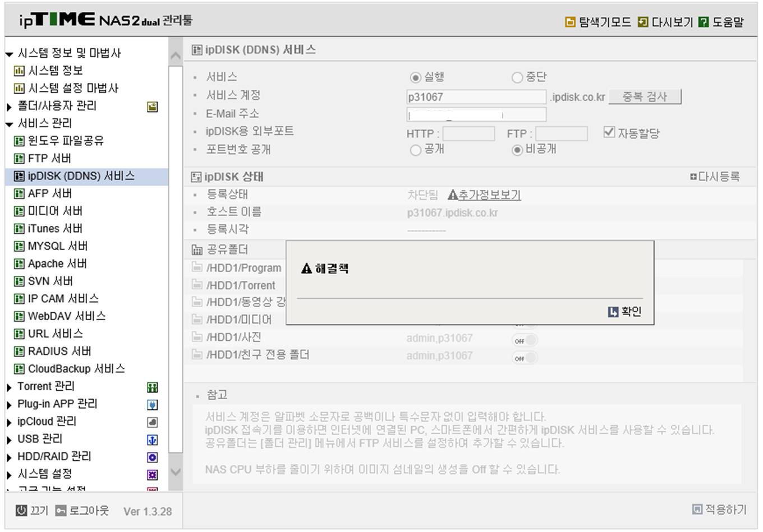
Task: Select the 비공개 port radio button
Action: pyautogui.click(x=517, y=150)
